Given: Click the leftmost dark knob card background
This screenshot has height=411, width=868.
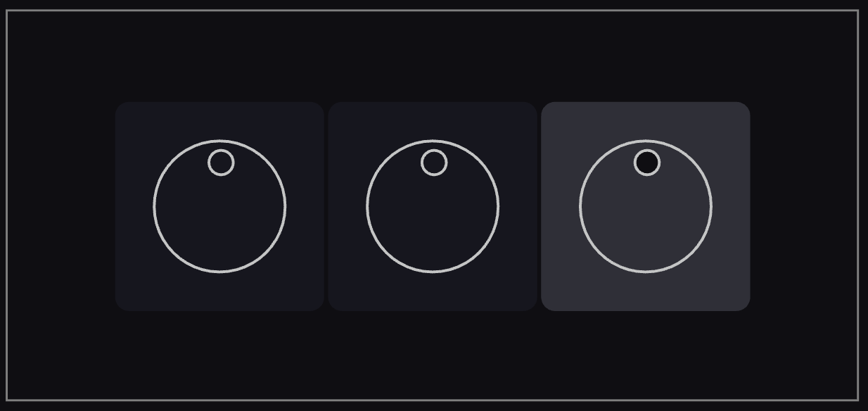Looking at the screenshot, I should point(219,206).
